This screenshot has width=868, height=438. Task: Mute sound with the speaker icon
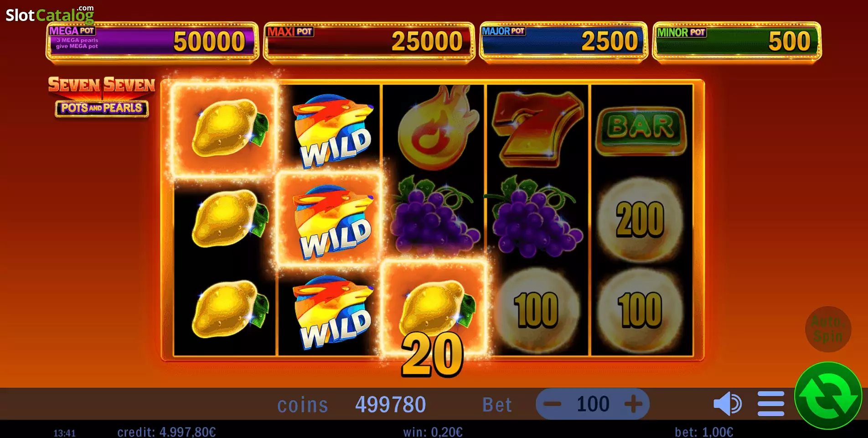tap(727, 404)
